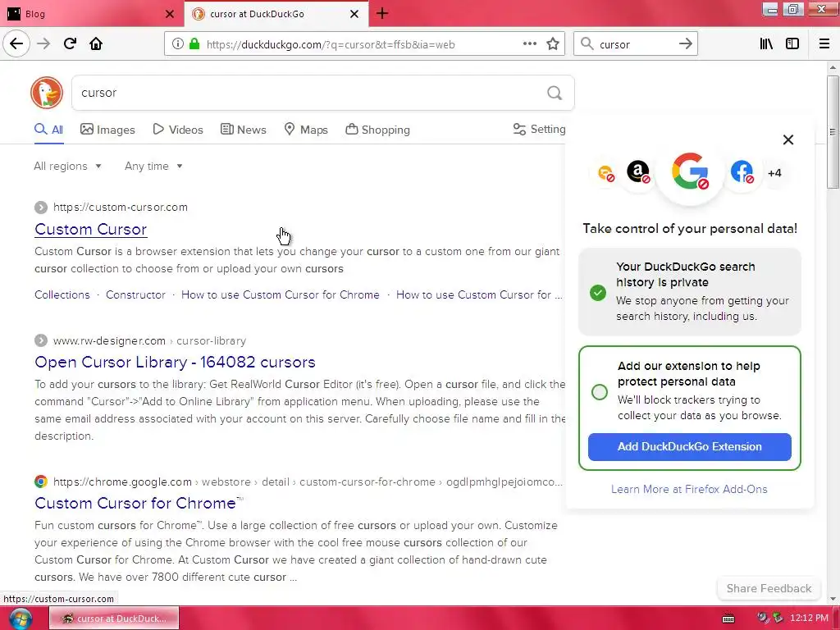
Task: Click the blocked Facebook tracker icon
Action: [x=742, y=172]
